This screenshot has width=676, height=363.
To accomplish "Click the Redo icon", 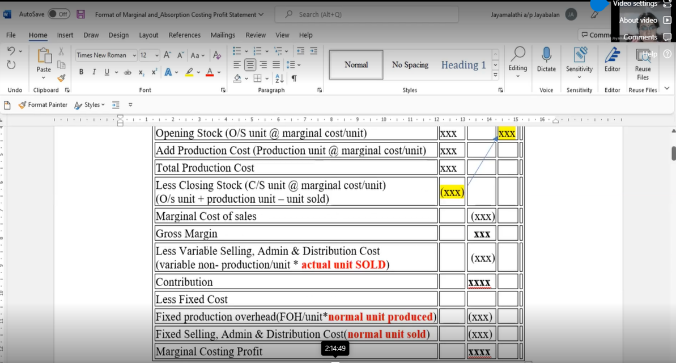I will 11,65.
